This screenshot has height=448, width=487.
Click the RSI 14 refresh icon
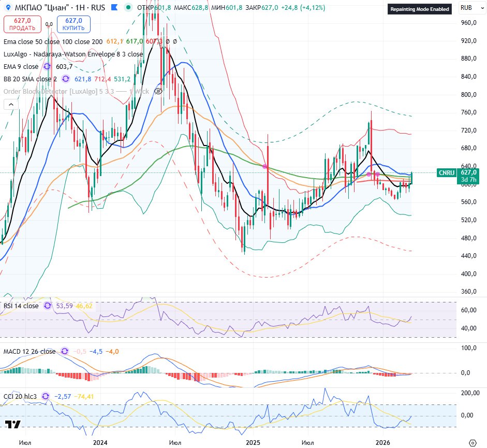(x=48, y=306)
